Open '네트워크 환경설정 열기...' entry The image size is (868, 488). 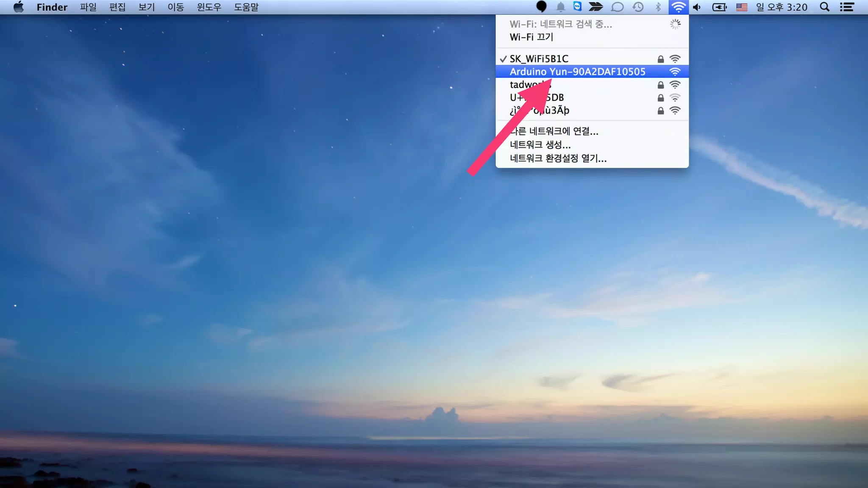pyautogui.click(x=558, y=158)
